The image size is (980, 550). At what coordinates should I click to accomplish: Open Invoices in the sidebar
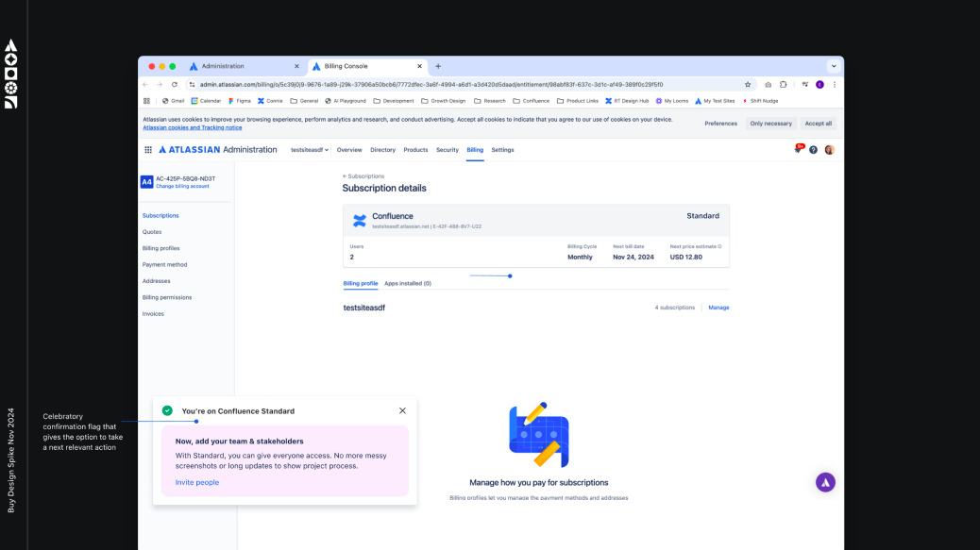pos(153,314)
